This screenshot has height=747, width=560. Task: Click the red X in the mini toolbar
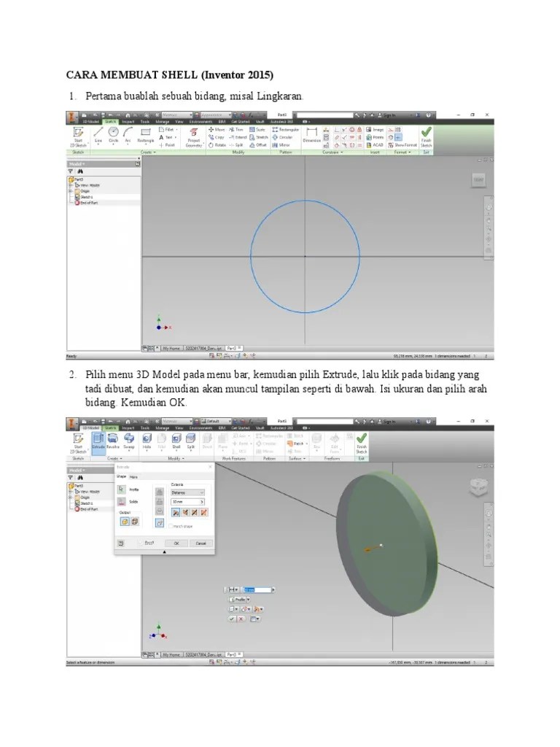coord(241,619)
